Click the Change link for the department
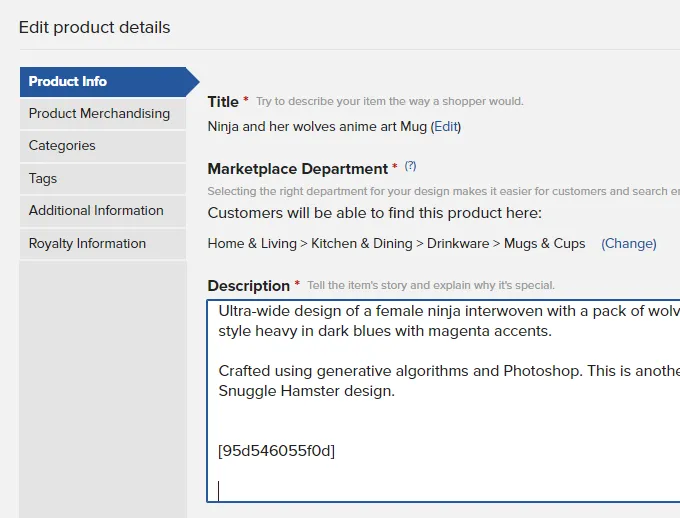The image size is (680, 518). click(x=628, y=244)
